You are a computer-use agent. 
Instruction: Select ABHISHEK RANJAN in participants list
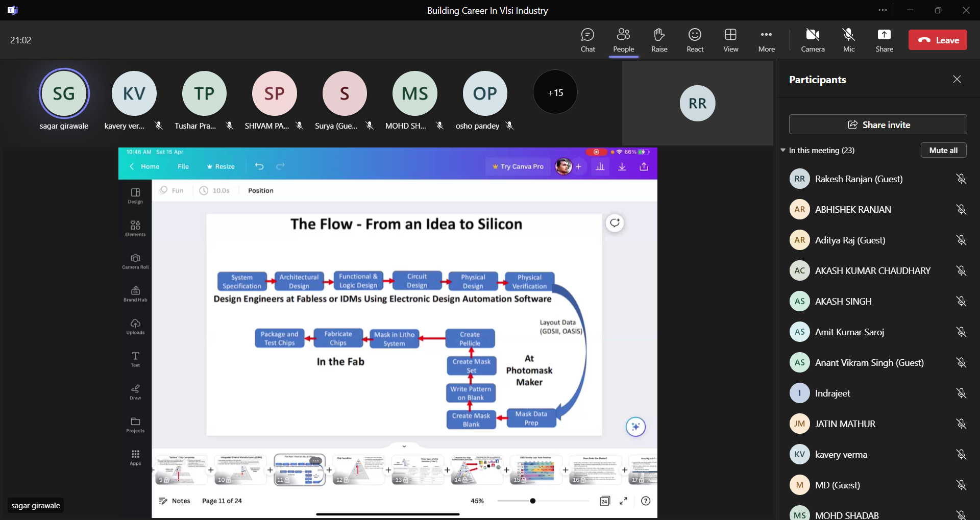click(853, 210)
